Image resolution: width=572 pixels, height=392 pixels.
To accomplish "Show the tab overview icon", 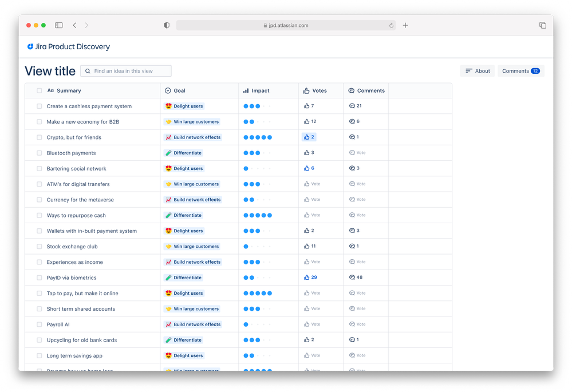I will (543, 25).
